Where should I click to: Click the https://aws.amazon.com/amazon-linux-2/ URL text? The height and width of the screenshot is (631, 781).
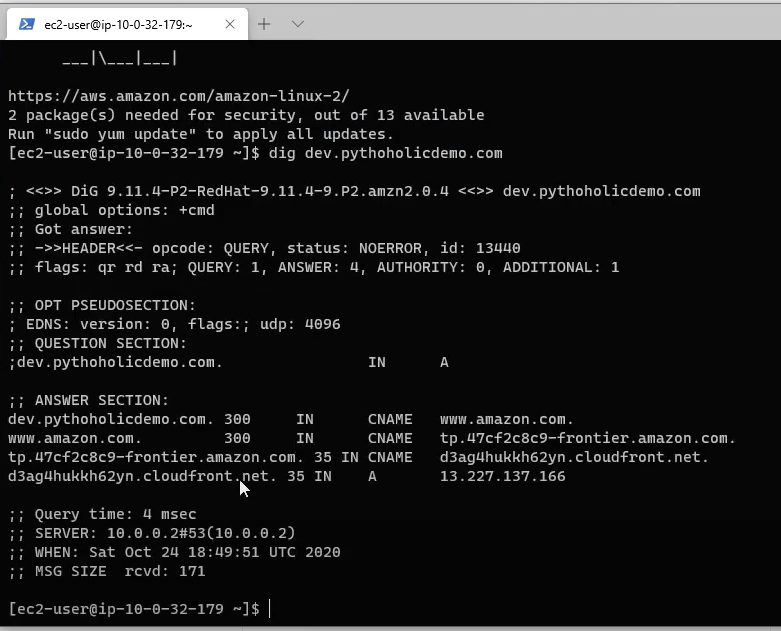click(179, 96)
